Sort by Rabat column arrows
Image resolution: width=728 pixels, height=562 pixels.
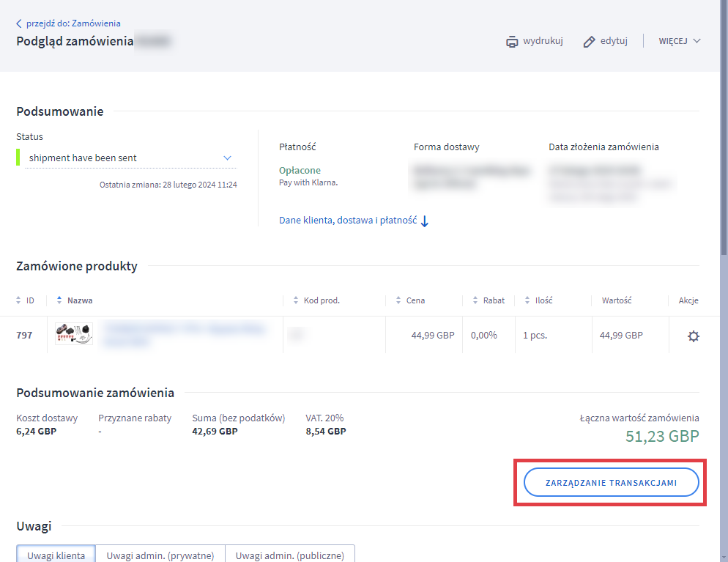[x=475, y=300]
